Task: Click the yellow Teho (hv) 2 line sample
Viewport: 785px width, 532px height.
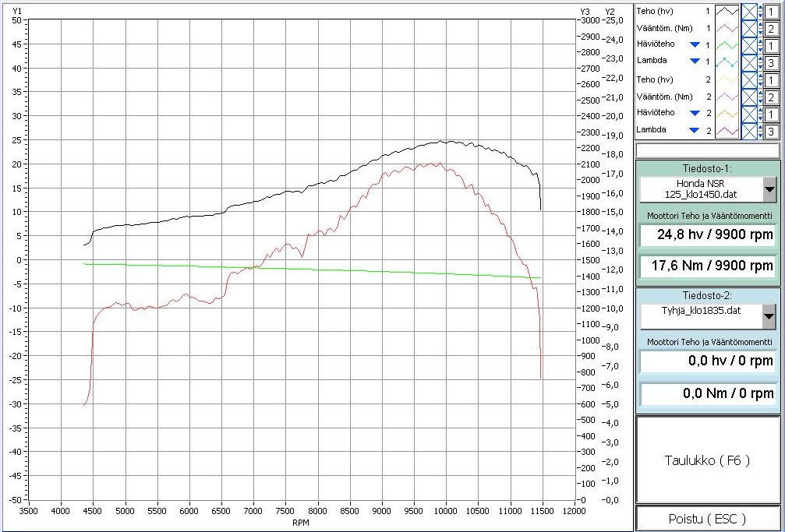Action: pos(727,80)
